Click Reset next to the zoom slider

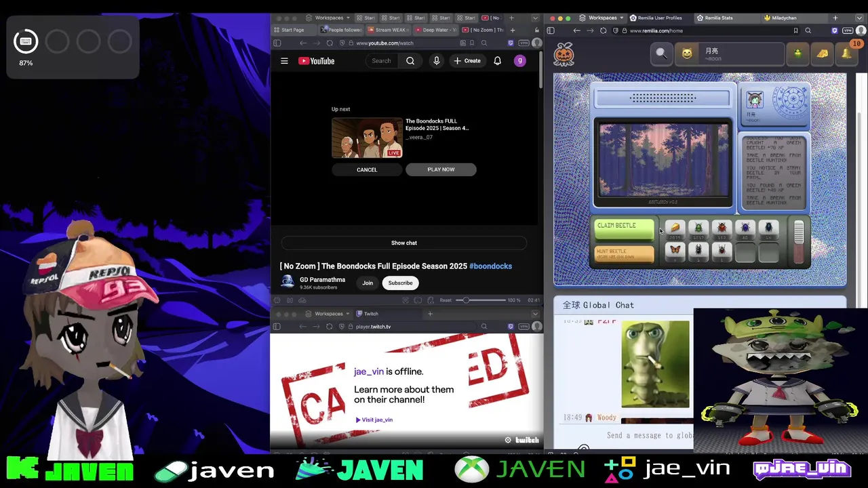pyautogui.click(x=446, y=300)
